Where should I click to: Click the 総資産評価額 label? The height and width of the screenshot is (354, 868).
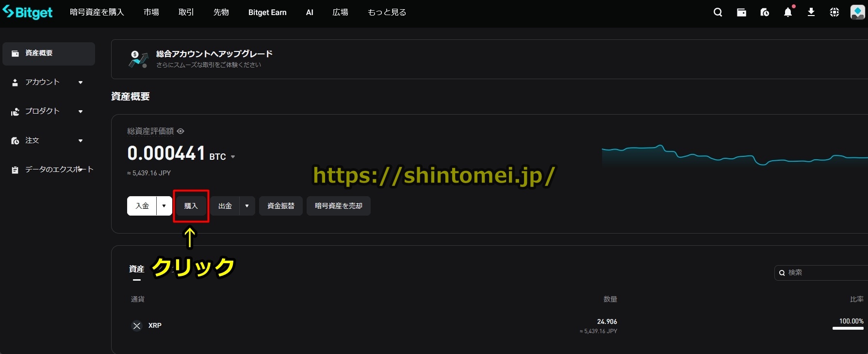[x=150, y=131]
